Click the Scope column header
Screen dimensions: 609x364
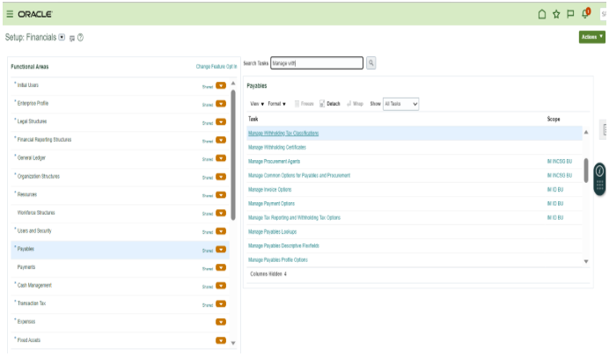554,119
